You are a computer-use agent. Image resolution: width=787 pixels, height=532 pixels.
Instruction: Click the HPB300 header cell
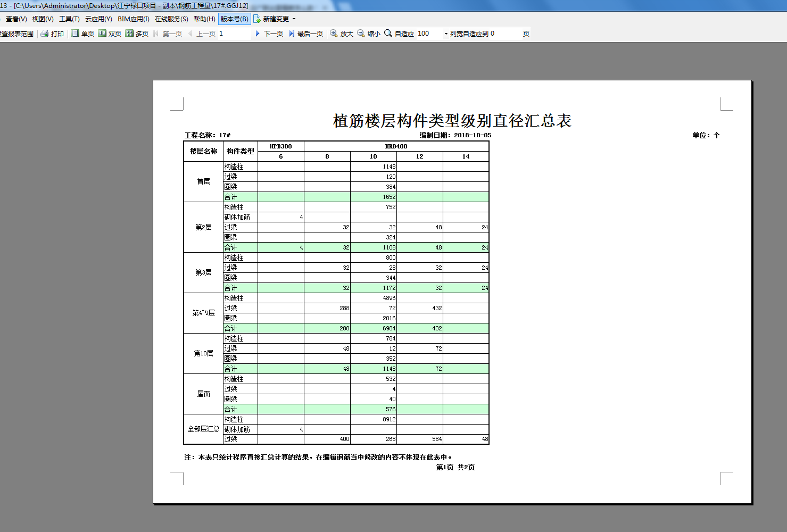coord(281,146)
